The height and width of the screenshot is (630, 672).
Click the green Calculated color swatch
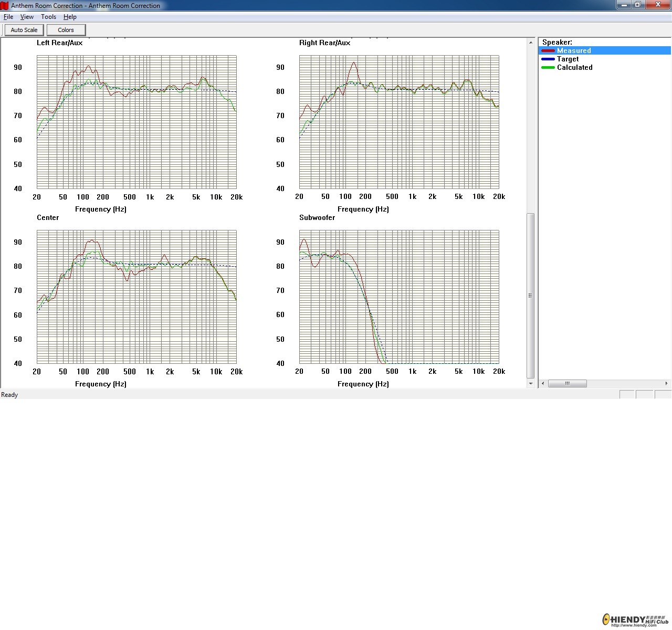[548, 68]
